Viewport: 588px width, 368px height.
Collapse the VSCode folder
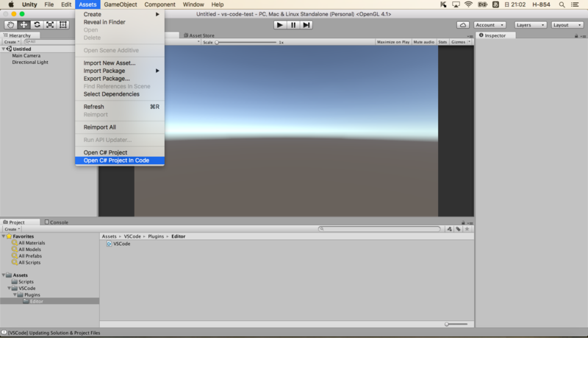tap(9, 289)
